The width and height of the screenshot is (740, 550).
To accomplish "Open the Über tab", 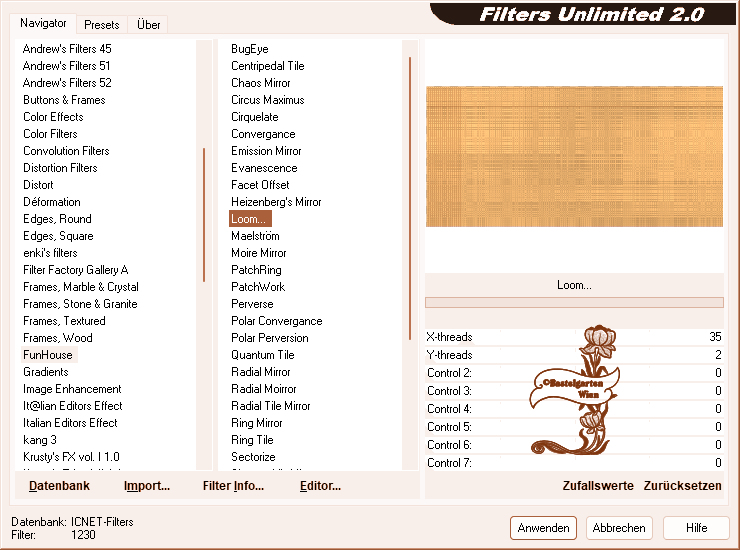I will [148, 25].
